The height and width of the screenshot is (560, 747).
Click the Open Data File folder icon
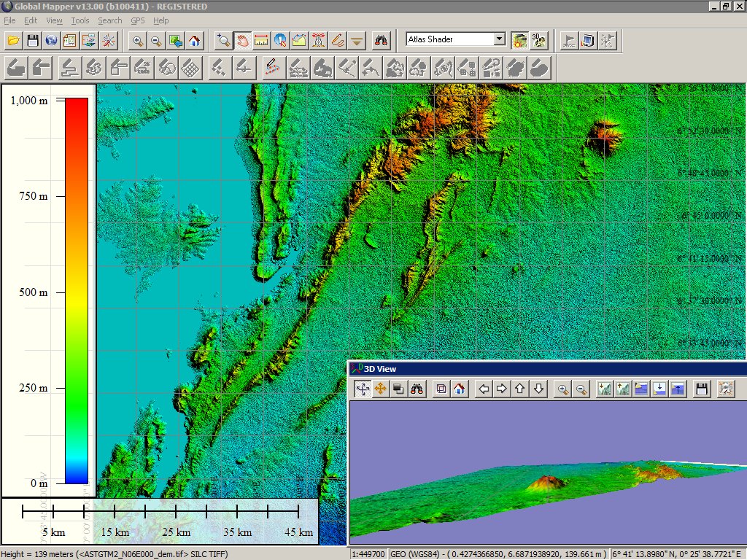(14, 40)
